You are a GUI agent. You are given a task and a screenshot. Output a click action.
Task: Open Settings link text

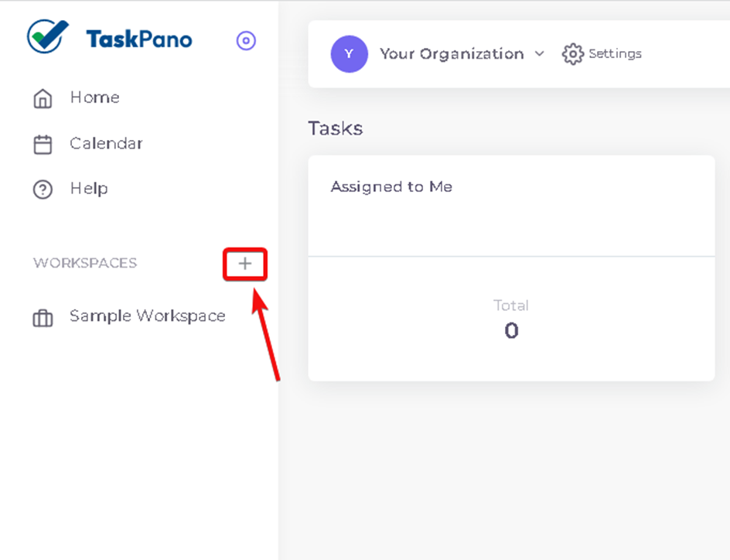click(615, 53)
